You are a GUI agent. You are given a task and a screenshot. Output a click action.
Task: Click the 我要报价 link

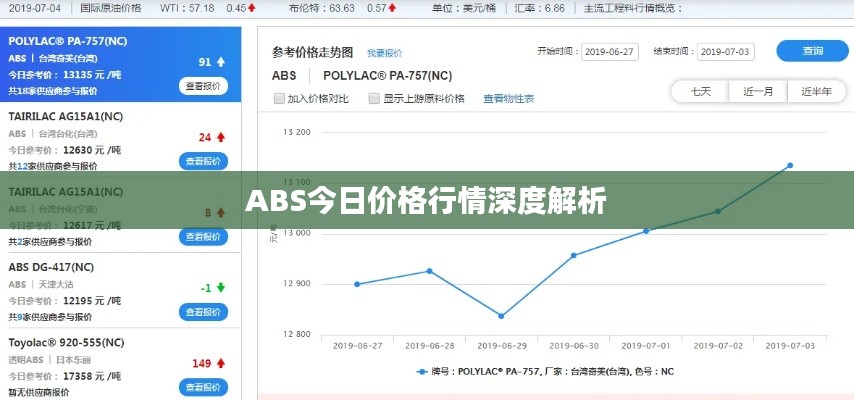point(384,53)
